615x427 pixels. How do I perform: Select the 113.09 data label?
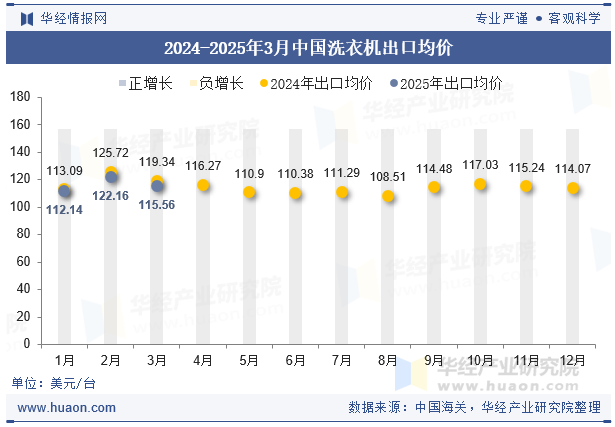click(64, 171)
